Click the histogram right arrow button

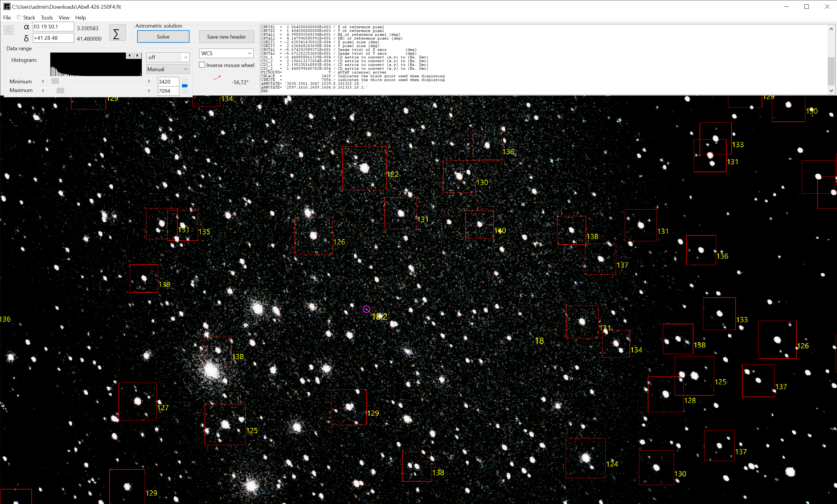(137, 56)
